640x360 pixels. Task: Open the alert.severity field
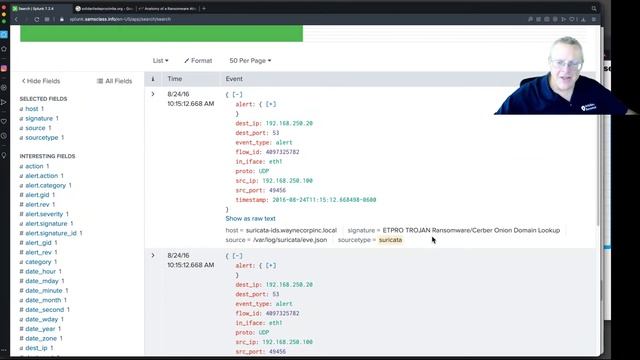pos(44,214)
